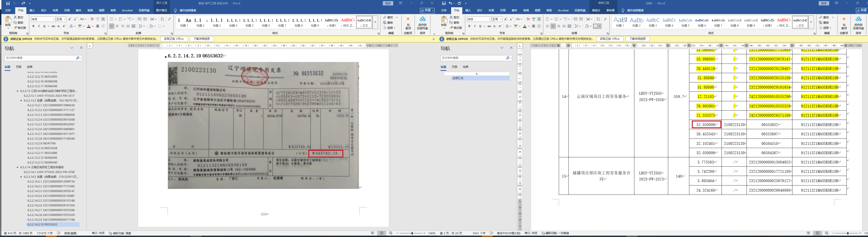868x237 pixels.
Task: Show paragraph marks in the left Word window
Action: coord(169,19)
